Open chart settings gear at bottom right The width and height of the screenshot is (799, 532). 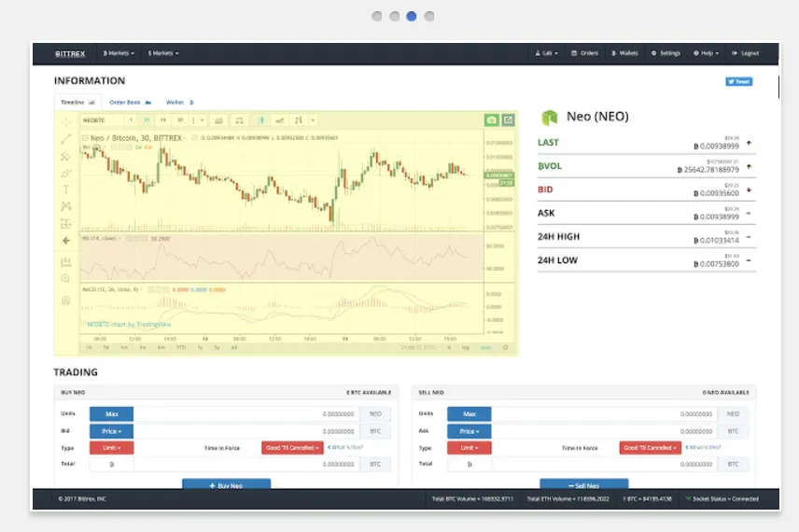(x=506, y=347)
